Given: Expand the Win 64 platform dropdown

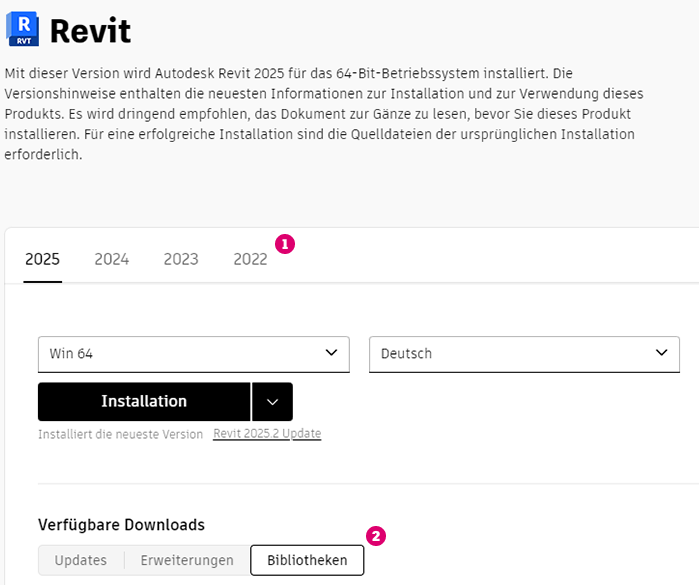Looking at the screenshot, I should pos(193,354).
